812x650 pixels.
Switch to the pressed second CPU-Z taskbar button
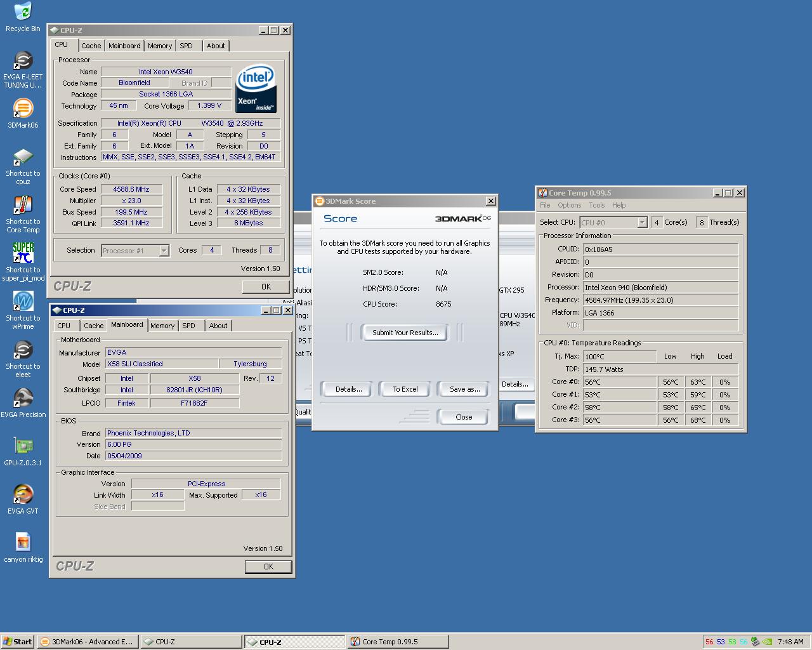[295, 642]
